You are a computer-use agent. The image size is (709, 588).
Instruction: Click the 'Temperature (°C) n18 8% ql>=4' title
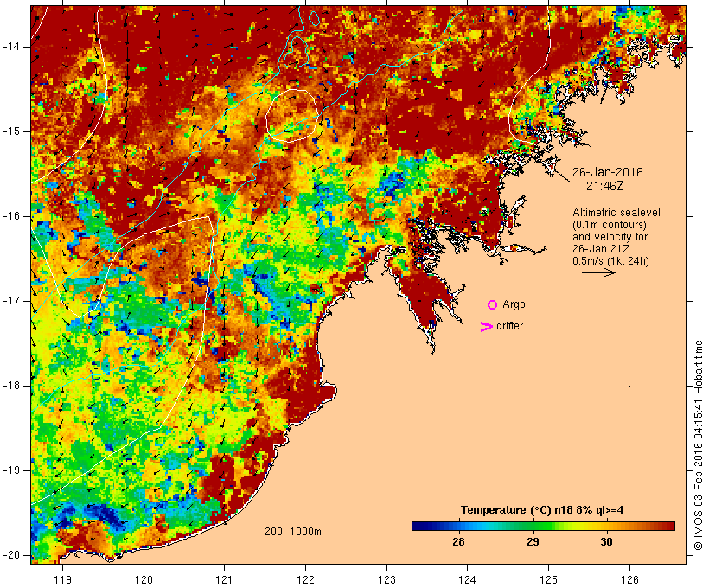pos(542,510)
